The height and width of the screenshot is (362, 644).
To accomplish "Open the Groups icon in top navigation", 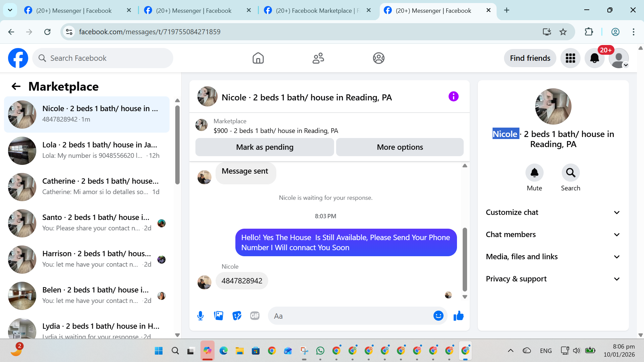I will pyautogui.click(x=378, y=58).
